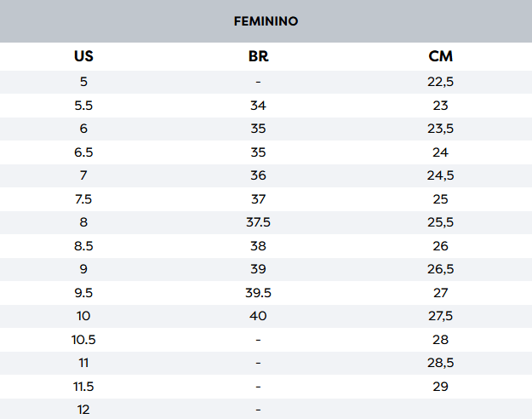Click BR size 36 cell
Image resolution: width=532 pixels, height=419 pixels.
[258, 175]
